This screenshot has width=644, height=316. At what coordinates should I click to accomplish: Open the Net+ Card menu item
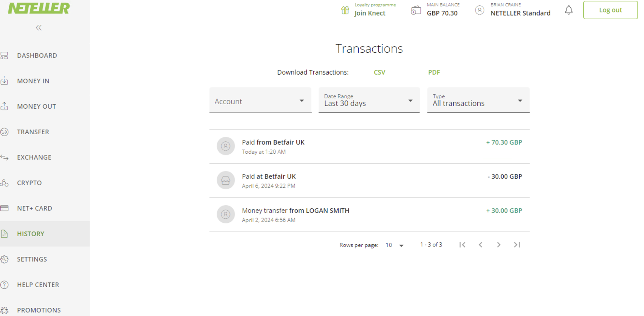pyautogui.click(x=34, y=208)
